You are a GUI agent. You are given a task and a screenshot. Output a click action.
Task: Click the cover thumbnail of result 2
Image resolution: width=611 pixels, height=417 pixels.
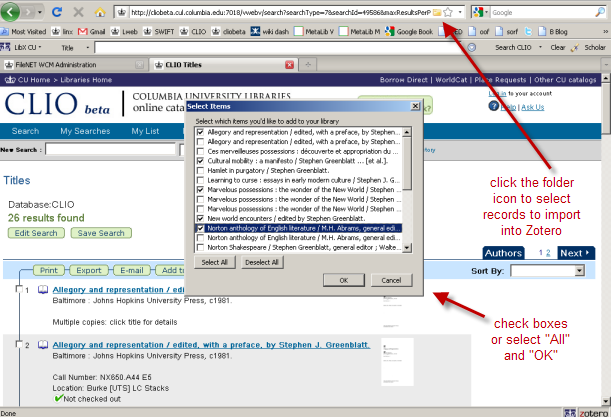(397, 362)
